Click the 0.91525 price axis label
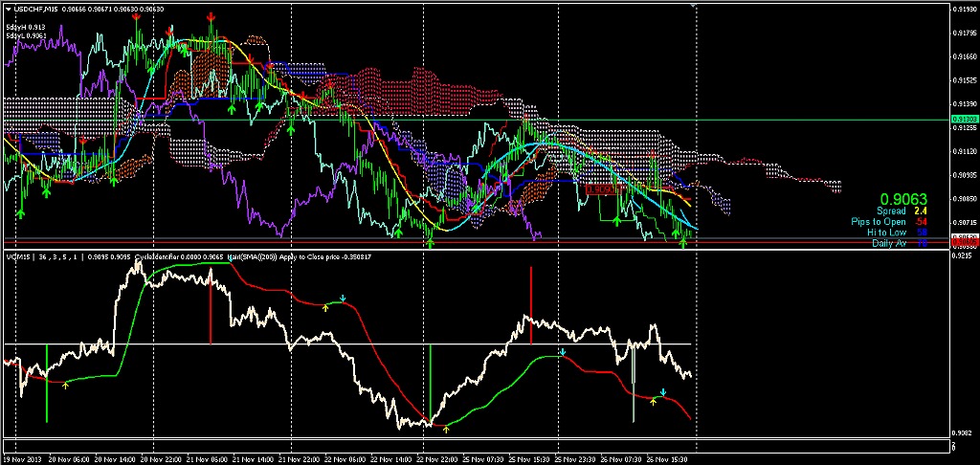 pyautogui.click(x=963, y=80)
